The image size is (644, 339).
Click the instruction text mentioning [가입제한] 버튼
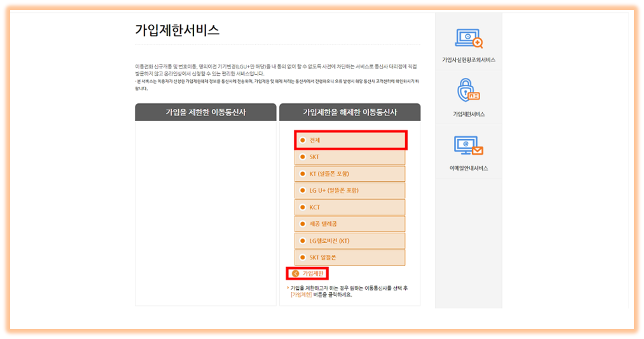click(350, 291)
